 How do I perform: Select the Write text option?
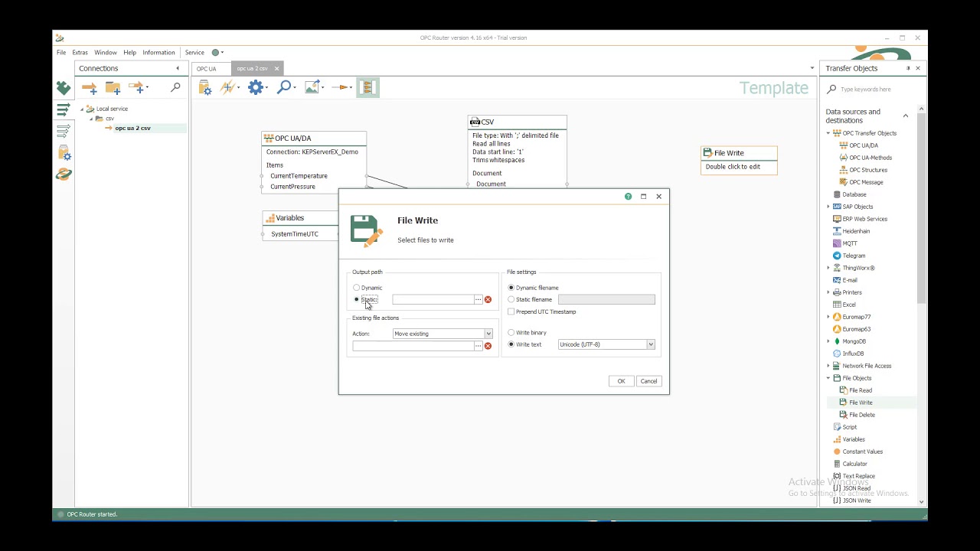click(525, 344)
